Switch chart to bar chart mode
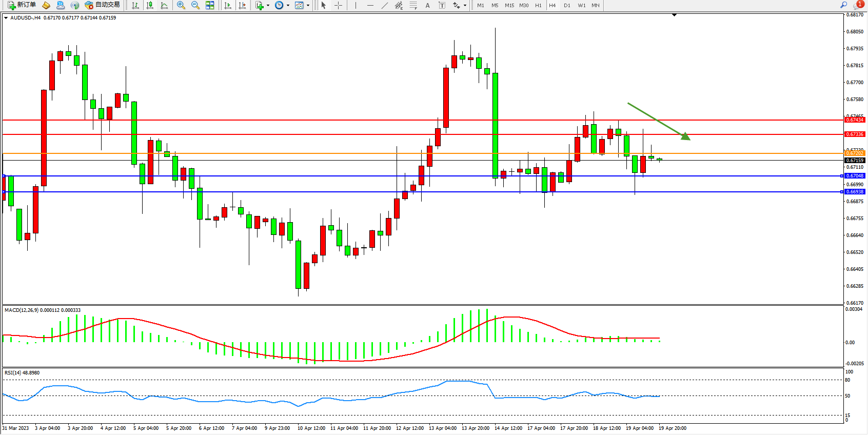This screenshot has height=435, width=868. point(135,5)
